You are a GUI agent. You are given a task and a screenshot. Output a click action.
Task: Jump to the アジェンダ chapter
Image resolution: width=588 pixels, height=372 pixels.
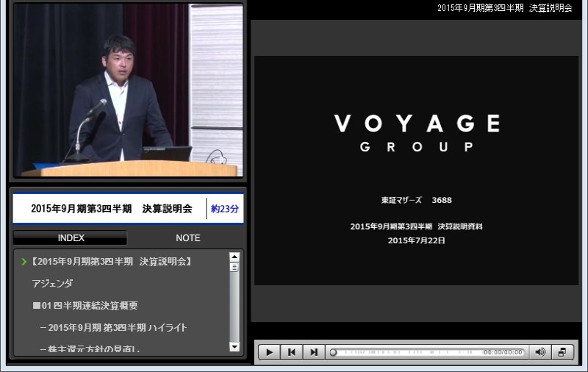(x=52, y=284)
